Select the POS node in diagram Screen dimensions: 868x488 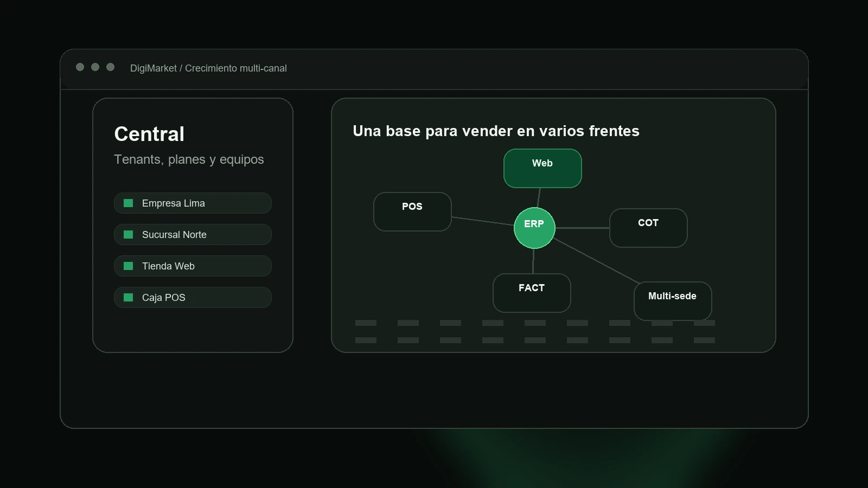[412, 212]
